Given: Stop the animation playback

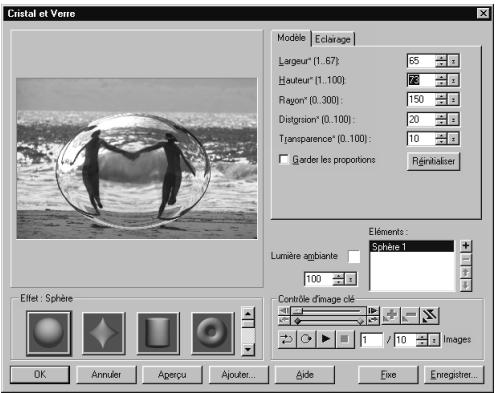Looking at the screenshot, I should (x=345, y=339).
